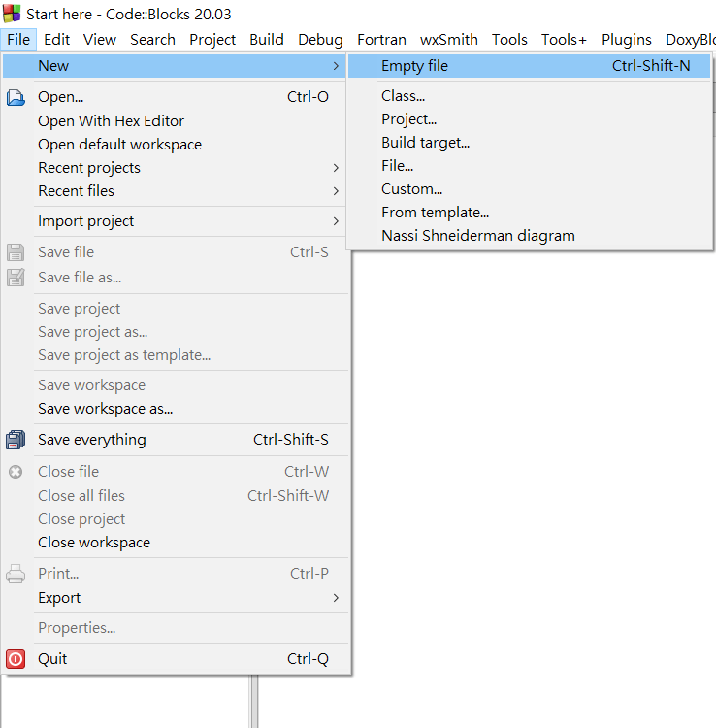Choose Build target... from New submenu

(x=529, y=143)
